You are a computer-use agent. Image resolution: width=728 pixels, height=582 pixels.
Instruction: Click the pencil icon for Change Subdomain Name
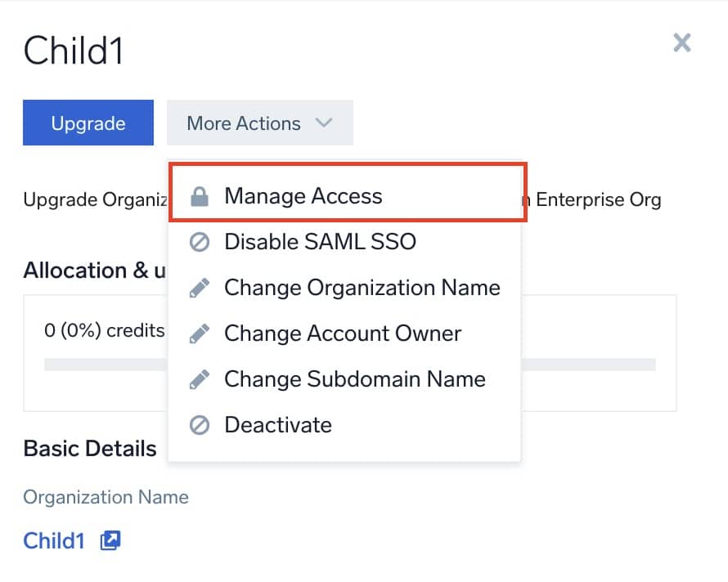point(199,378)
